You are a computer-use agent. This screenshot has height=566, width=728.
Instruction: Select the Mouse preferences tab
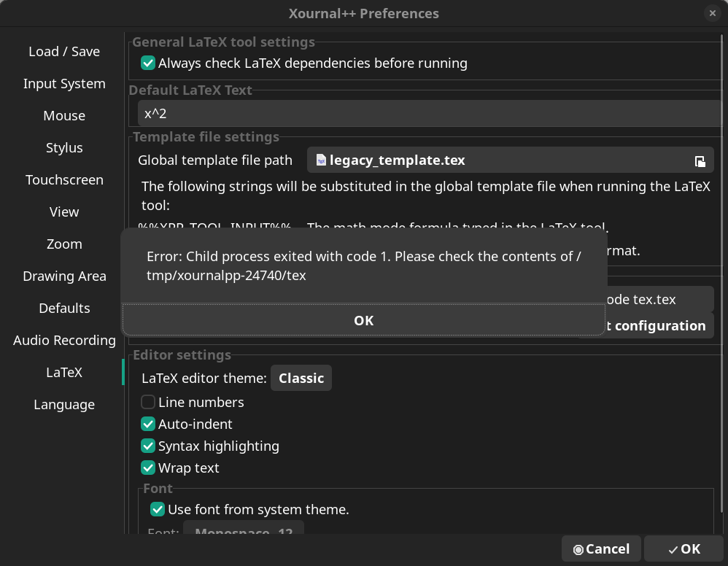(x=64, y=116)
